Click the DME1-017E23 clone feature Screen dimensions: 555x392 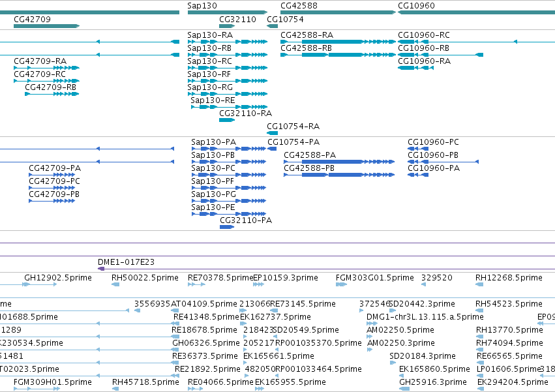click(326, 269)
